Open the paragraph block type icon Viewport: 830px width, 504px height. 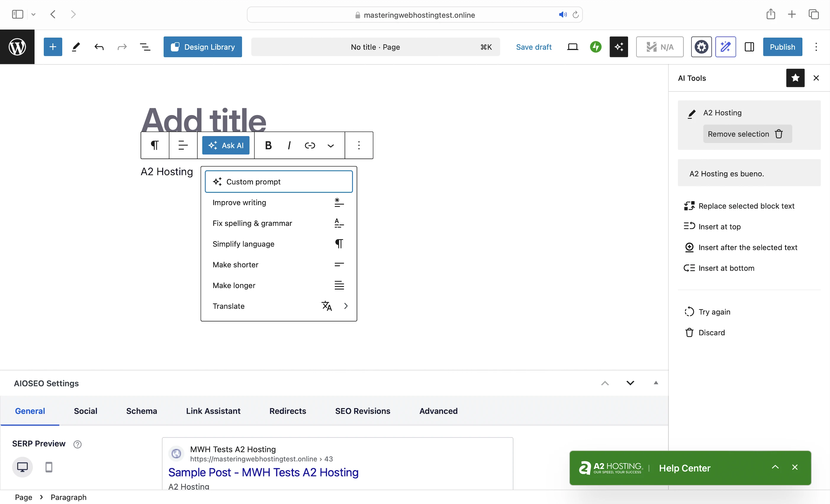point(155,146)
